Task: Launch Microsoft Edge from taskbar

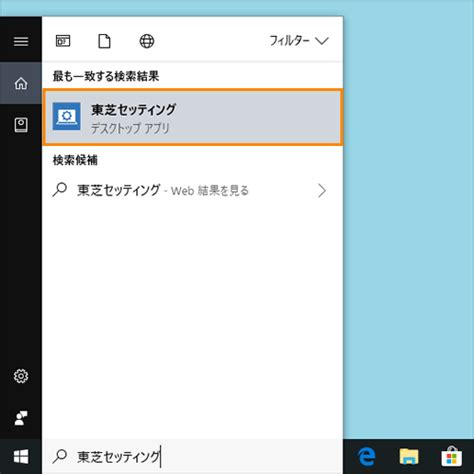Action: [x=367, y=456]
